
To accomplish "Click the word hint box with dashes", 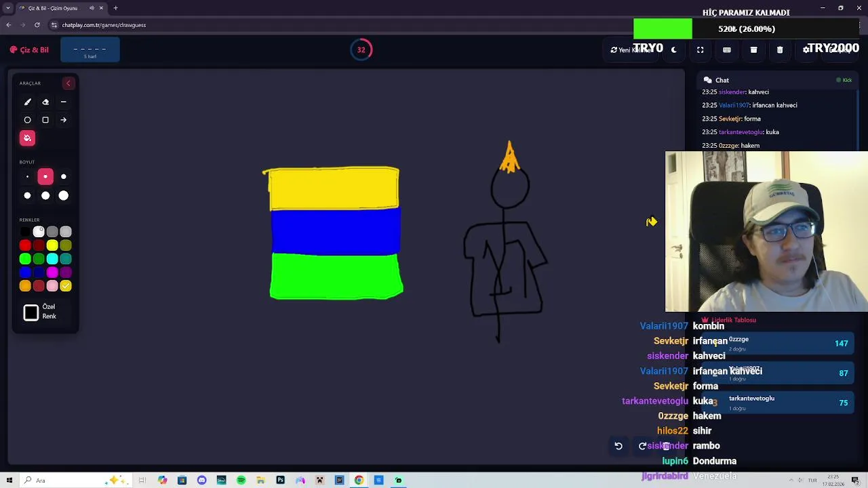I will (90, 50).
